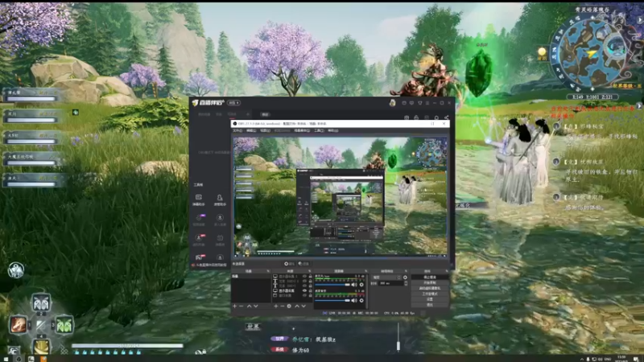
Task: Pop out the Audio Mixer dock header icon
Action: (366, 271)
